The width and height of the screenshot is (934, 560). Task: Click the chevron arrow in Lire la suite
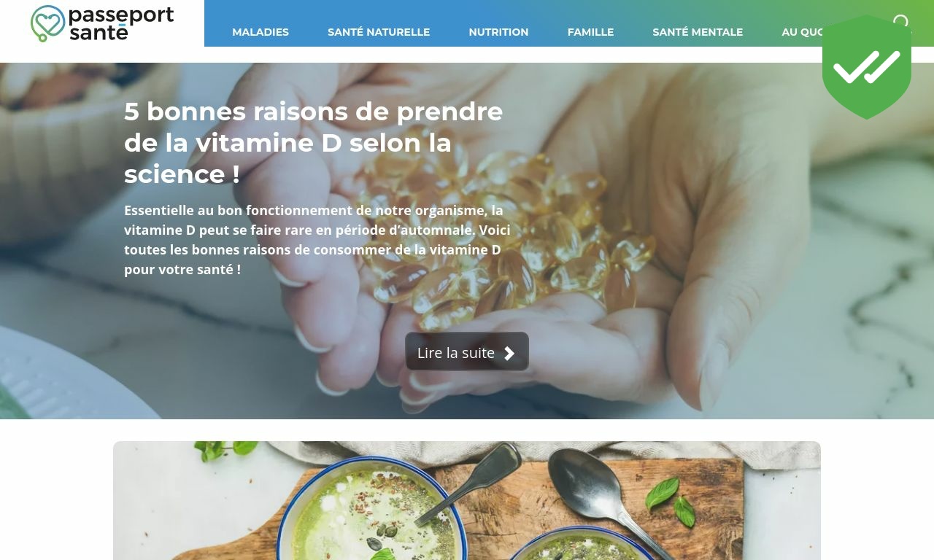pyautogui.click(x=509, y=353)
